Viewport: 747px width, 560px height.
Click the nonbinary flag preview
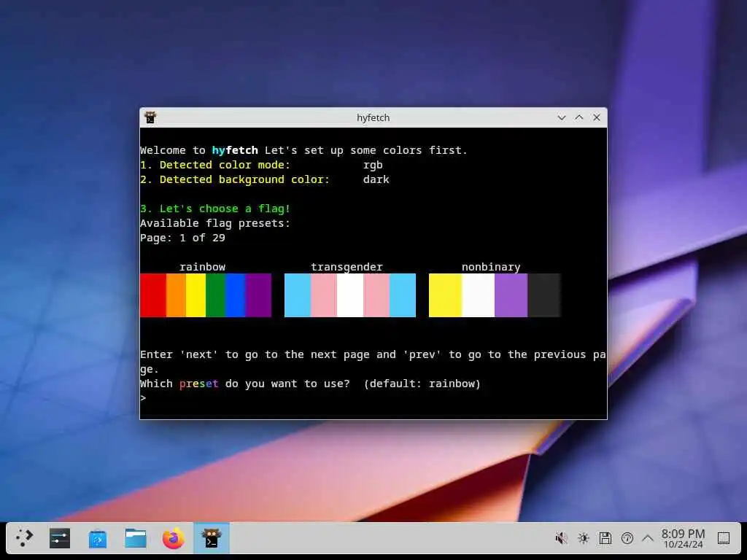coord(495,295)
